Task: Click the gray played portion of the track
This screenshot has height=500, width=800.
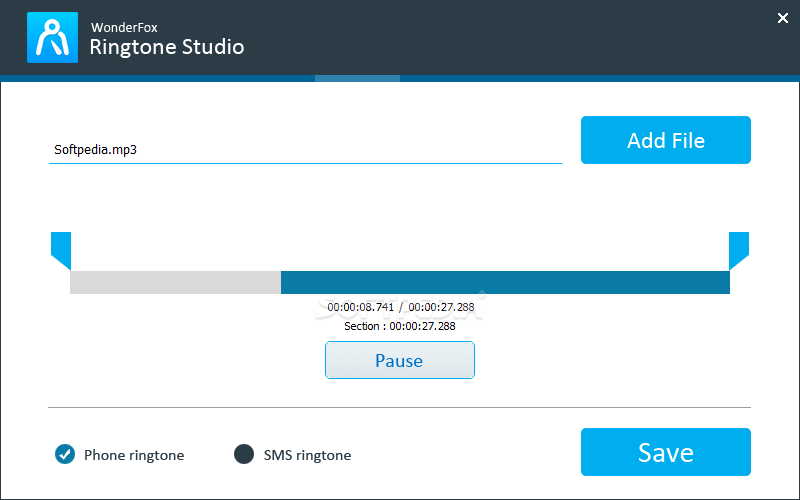Action: pos(176,283)
